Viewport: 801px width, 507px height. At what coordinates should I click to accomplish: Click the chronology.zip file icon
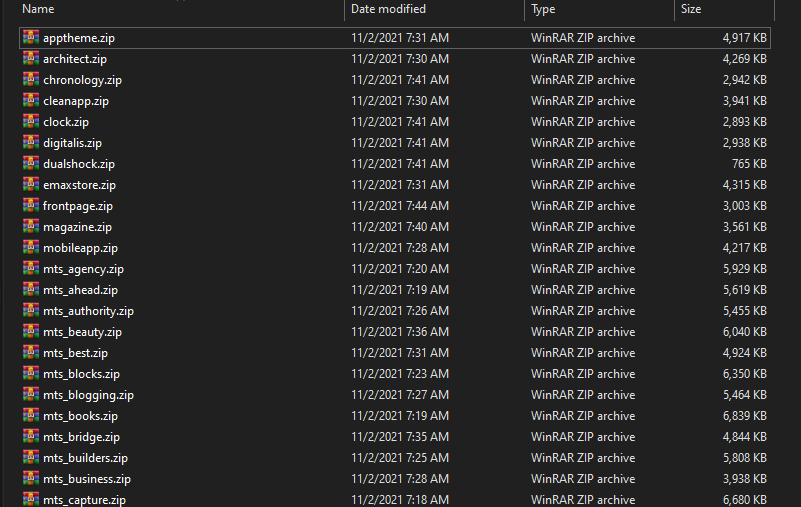31,79
